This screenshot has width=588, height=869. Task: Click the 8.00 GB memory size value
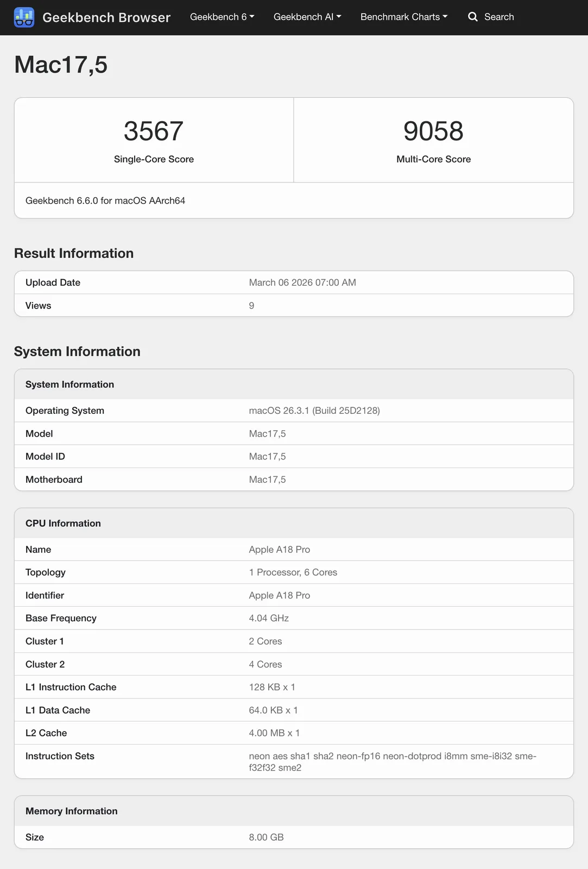point(266,837)
